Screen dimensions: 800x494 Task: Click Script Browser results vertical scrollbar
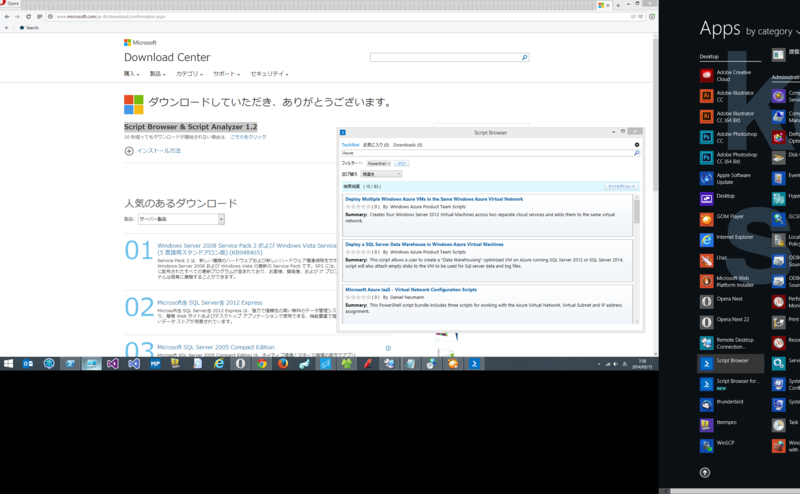pyautogui.click(x=636, y=258)
